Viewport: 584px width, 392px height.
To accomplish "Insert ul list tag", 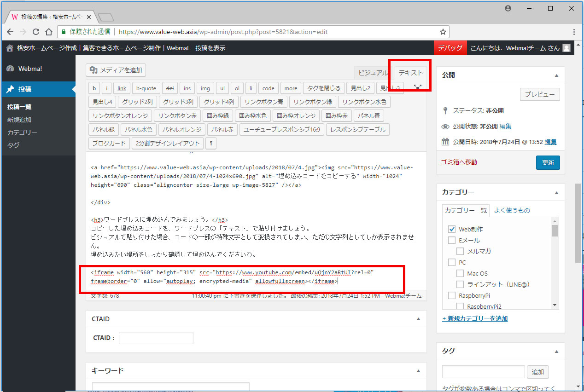I will (x=222, y=88).
